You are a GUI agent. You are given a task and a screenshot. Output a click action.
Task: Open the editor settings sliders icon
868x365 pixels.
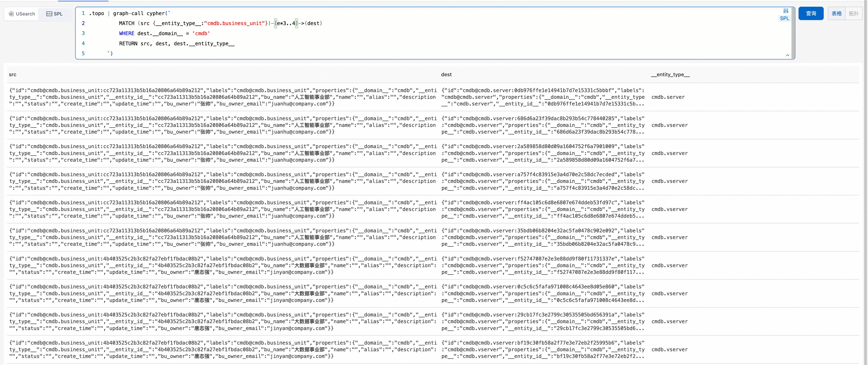tap(786, 11)
